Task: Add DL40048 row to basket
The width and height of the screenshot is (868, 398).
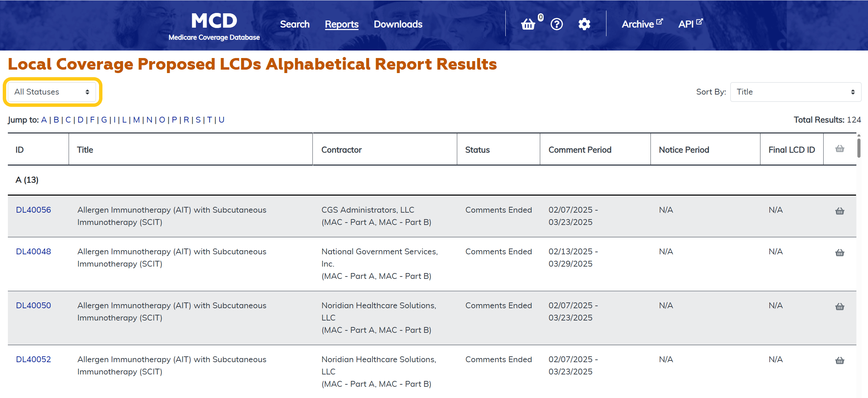Action: click(840, 253)
